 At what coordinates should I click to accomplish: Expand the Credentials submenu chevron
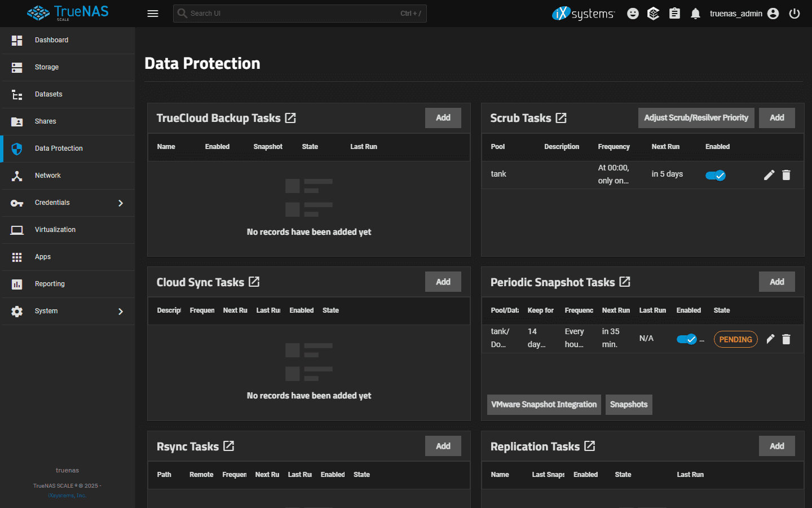click(120, 203)
